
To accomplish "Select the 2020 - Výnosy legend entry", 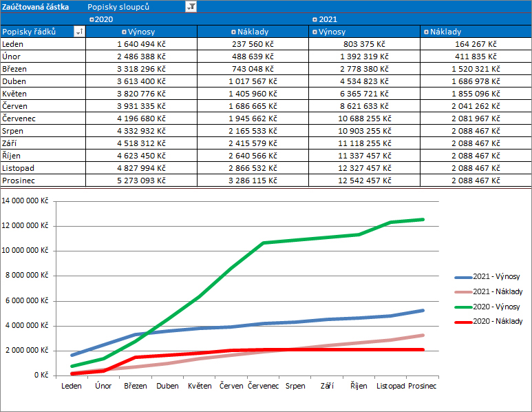I will click(x=487, y=307).
